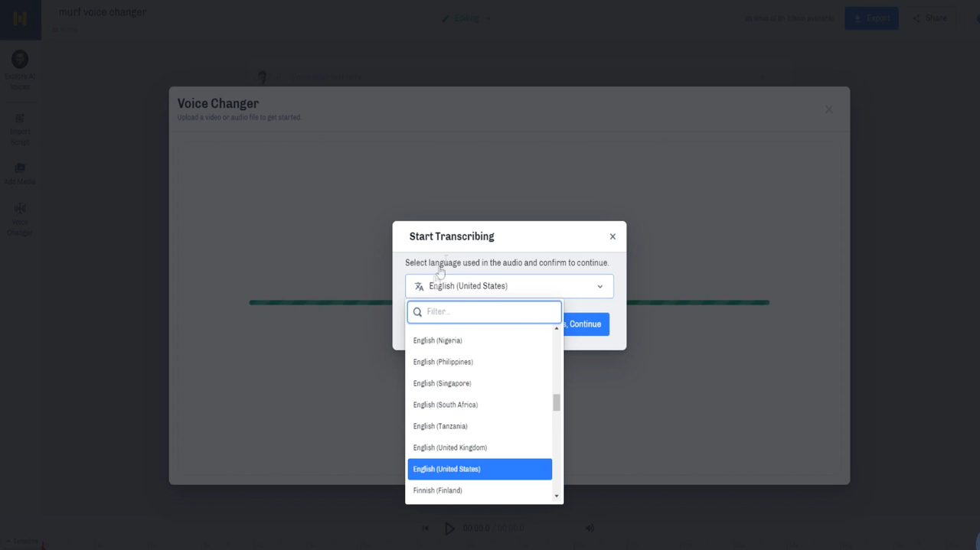Open Voice Changer in sidebar
Image resolution: width=980 pixels, height=550 pixels.
[x=20, y=219]
